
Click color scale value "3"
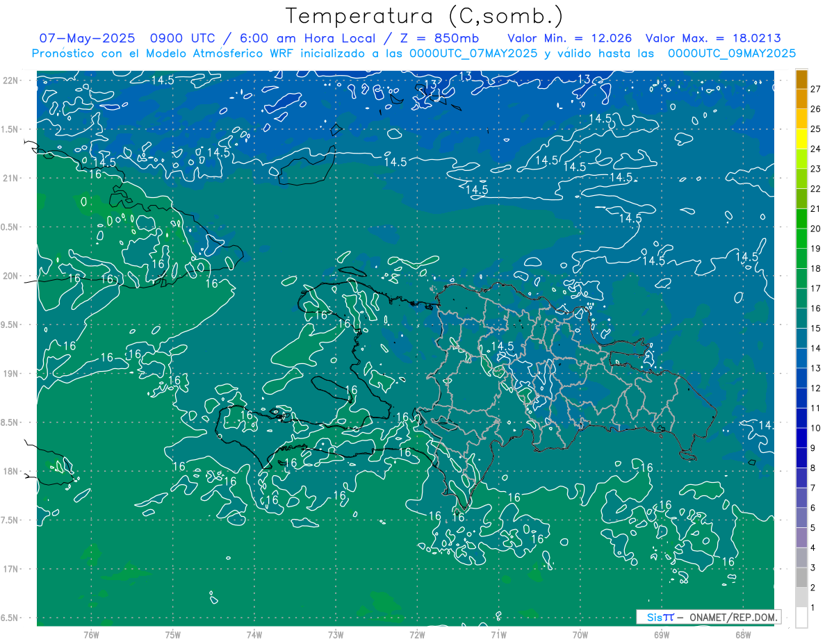814,568
